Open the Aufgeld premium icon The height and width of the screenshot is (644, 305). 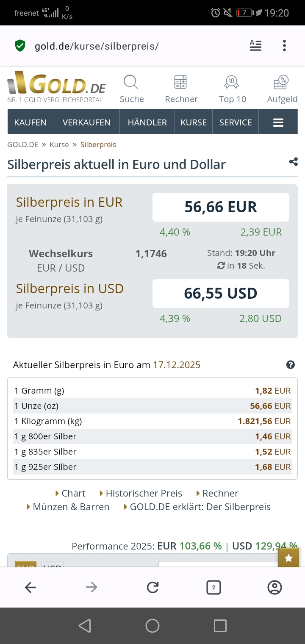(282, 83)
